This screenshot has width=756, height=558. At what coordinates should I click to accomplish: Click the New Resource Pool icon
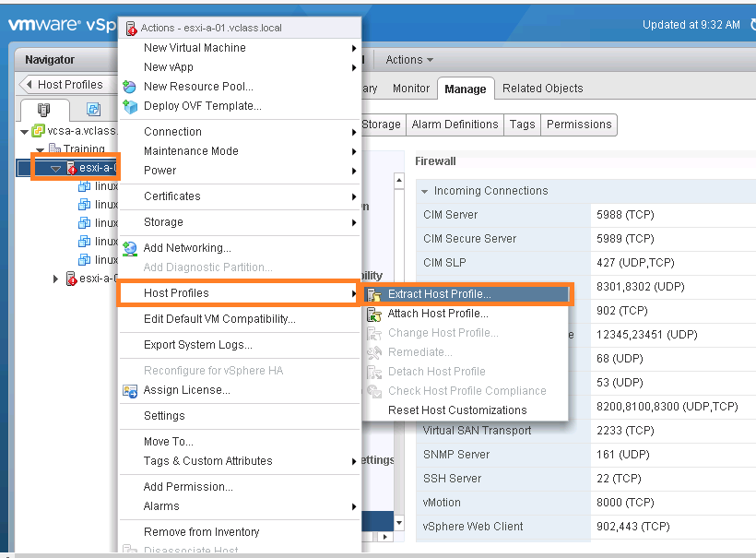[x=129, y=87]
